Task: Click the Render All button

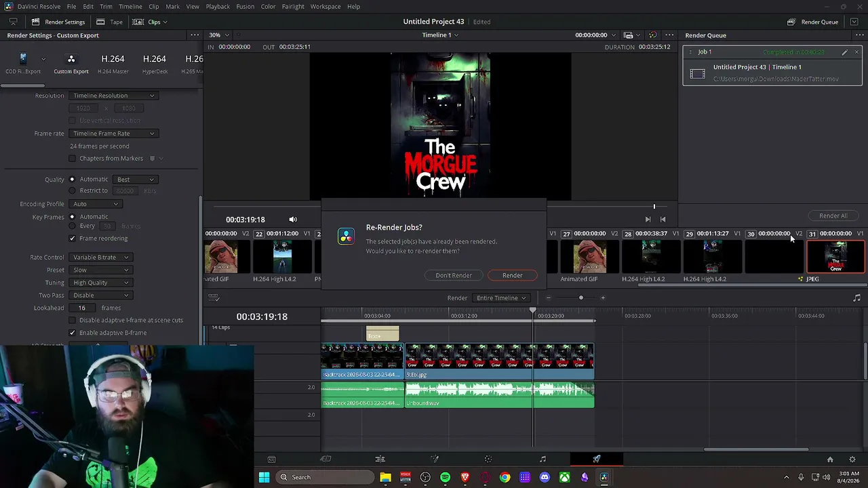Action: 833,216
